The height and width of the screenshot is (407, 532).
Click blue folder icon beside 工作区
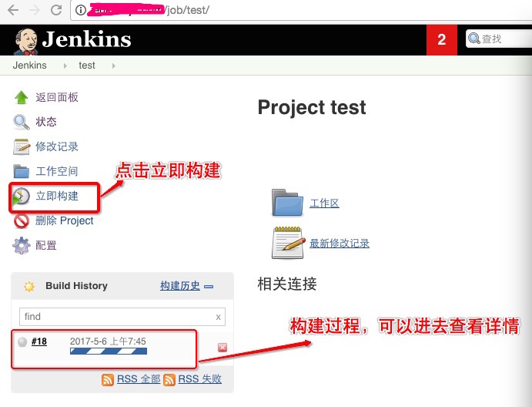(287, 203)
